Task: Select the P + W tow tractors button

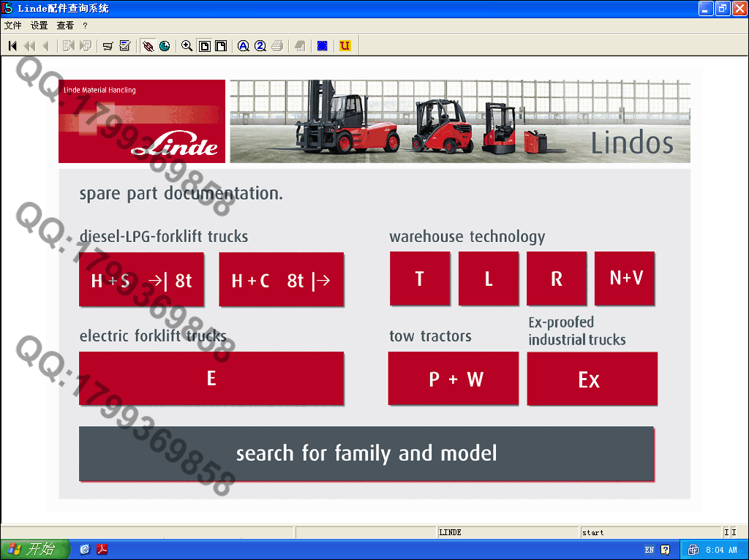Action: (x=453, y=379)
